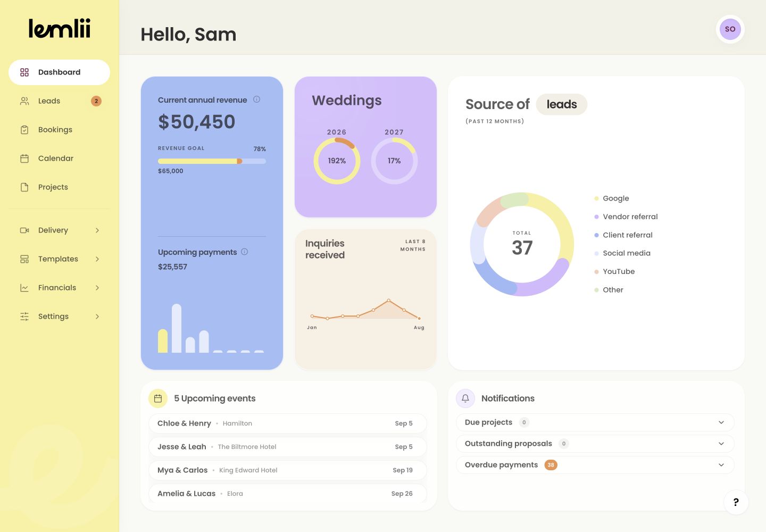Click the Calendar sidebar icon

click(24, 159)
